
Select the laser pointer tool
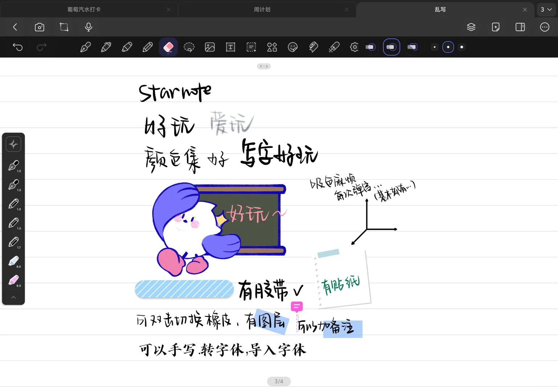pyautogui.click(x=334, y=47)
